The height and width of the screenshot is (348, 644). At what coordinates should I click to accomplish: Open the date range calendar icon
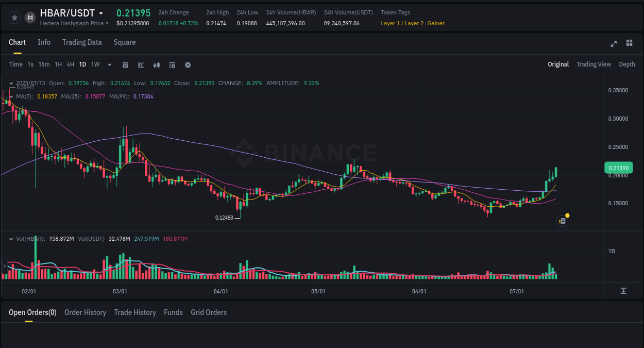[125, 64]
